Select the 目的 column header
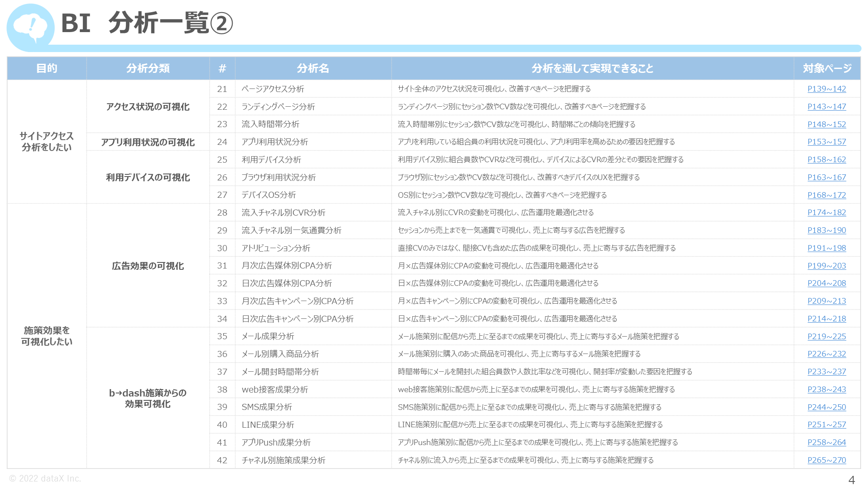The height and width of the screenshot is (488, 868). [47, 69]
